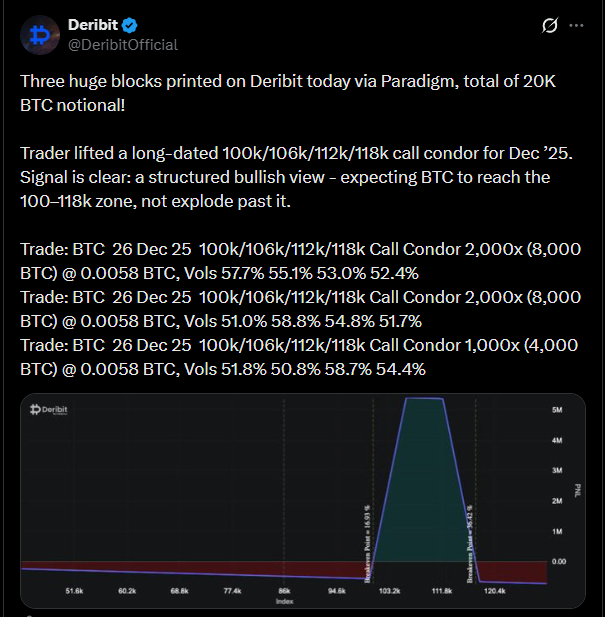Viewport: 605px width, 617px height.
Task: Click the 103.2k index axis label
Action: (389, 592)
